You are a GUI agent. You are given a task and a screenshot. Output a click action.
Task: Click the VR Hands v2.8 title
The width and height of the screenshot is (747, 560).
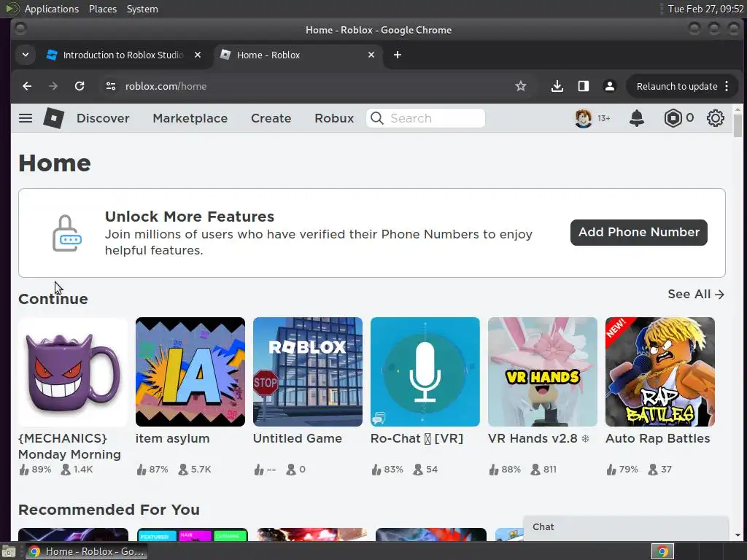[538, 438]
